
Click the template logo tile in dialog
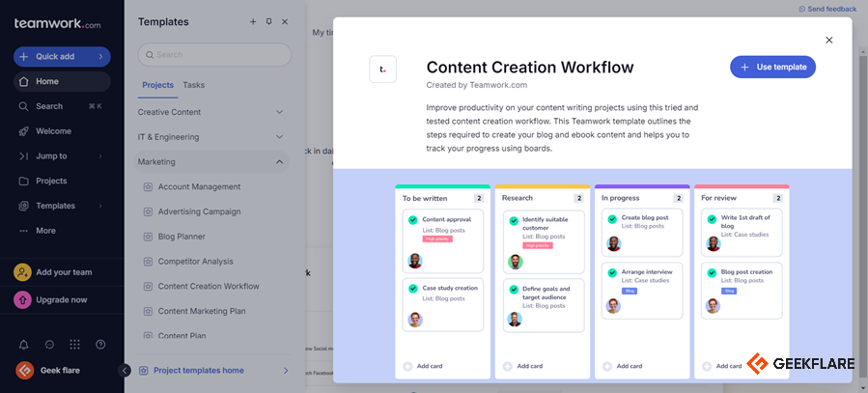382,70
